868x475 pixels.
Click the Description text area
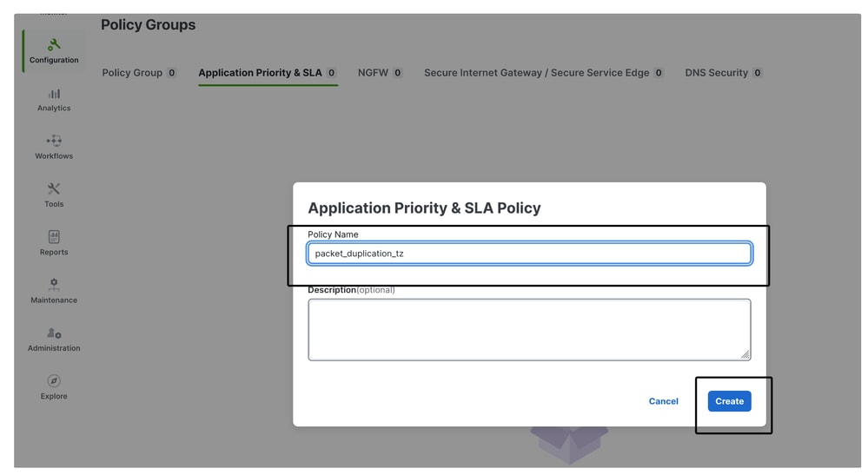(x=529, y=330)
